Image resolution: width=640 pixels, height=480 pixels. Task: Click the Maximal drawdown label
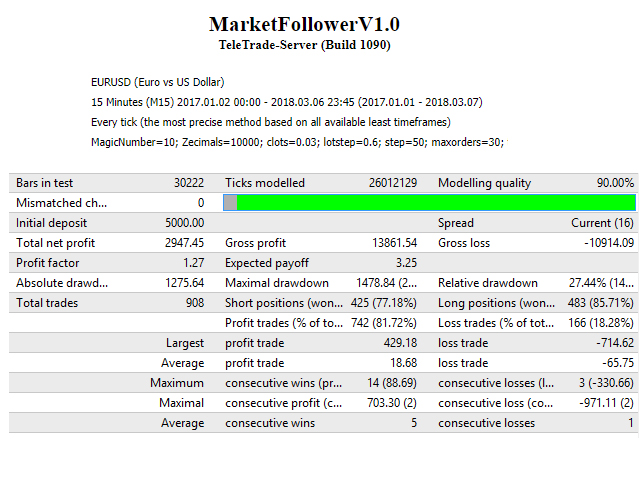277,283
